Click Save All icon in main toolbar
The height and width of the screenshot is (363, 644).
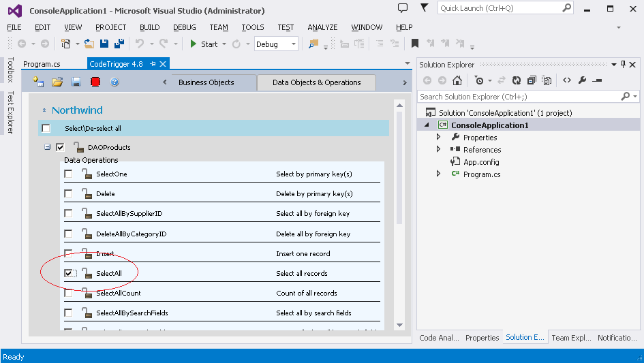tap(119, 44)
